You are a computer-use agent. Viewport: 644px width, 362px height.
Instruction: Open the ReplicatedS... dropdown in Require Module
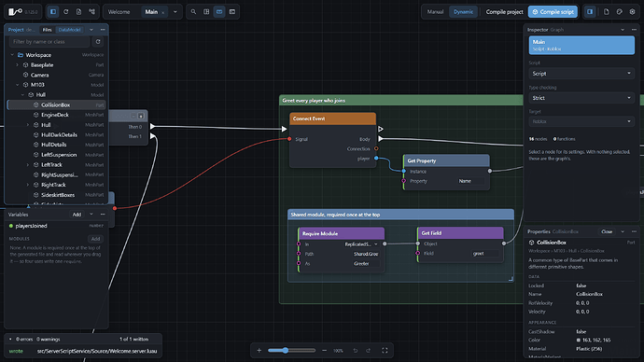point(361,244)
